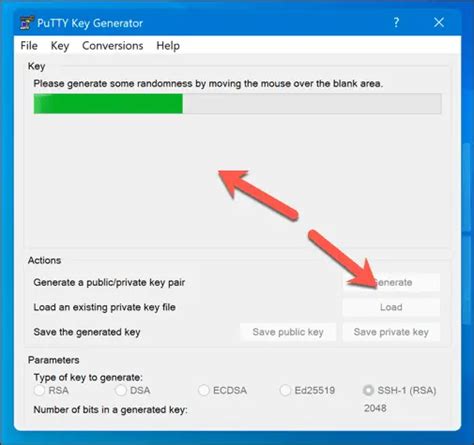474x445 pixels.
Task: Click the Save public key button
Action: [x=288, y=332]
